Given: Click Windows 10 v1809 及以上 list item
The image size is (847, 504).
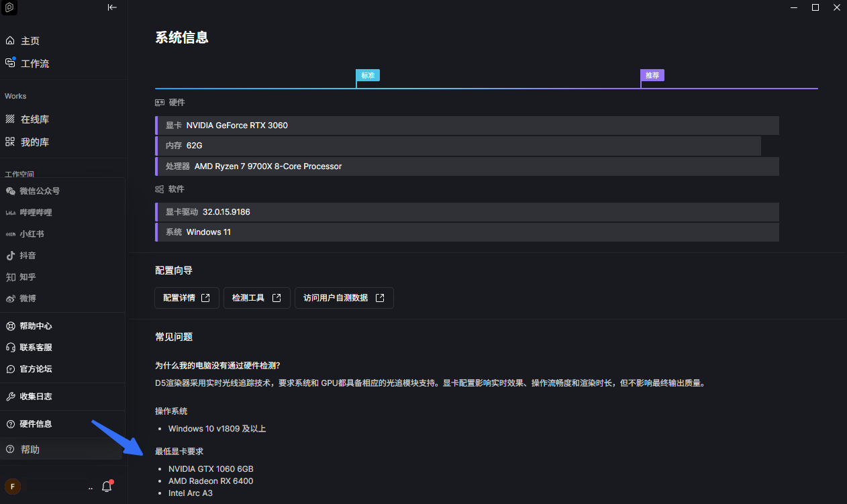Looking at the screenshot, I should 217,429.
